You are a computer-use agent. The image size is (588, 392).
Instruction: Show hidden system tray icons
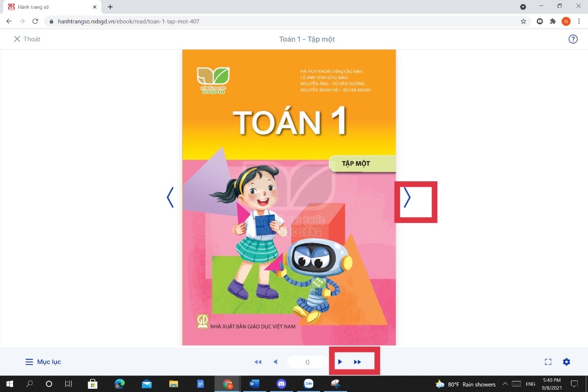(505, 384)
